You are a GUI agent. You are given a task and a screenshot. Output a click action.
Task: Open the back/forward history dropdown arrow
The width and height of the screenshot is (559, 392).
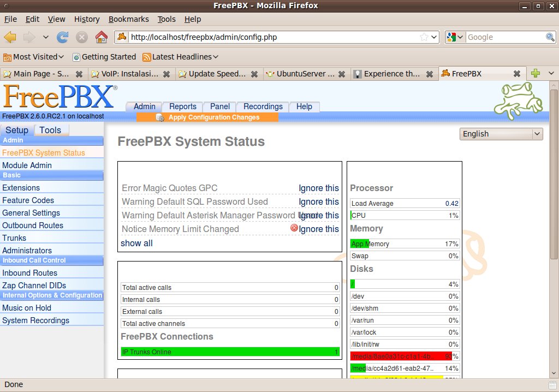(x=46, y=37)
